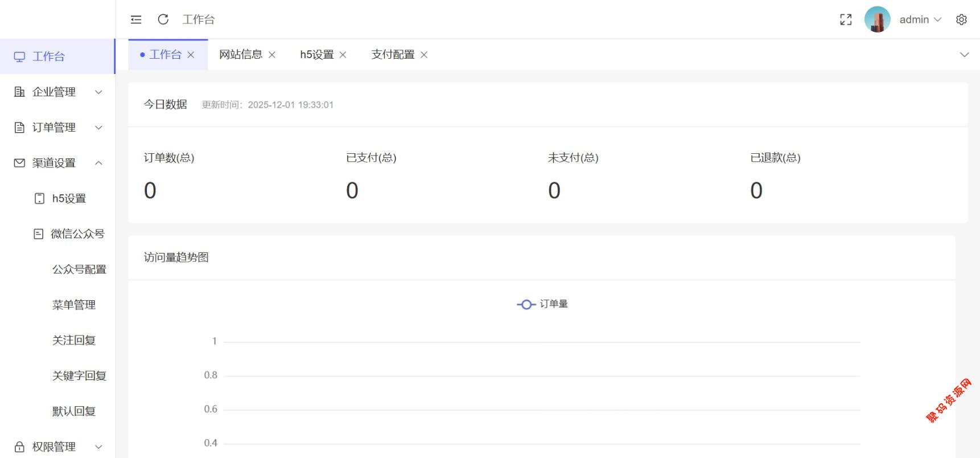Screen dimensions: 980x458
Task: Open 关键字回复 in the sidebar
Action: [79, 376]
